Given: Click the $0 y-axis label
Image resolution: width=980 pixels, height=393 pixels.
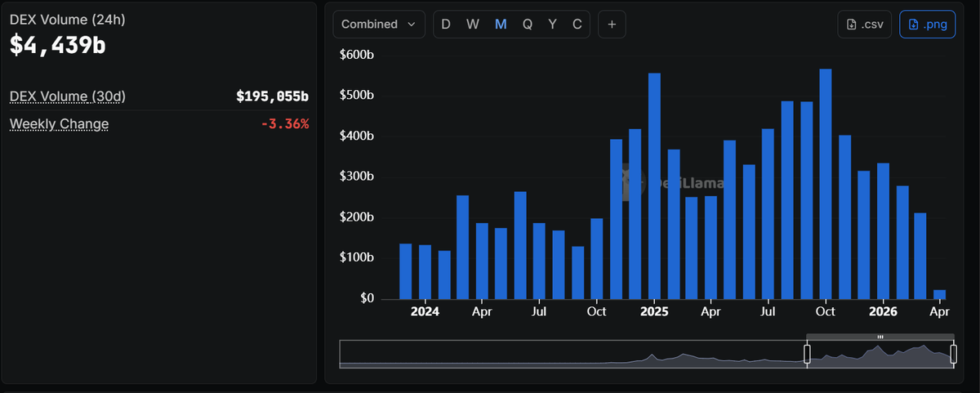Looking at the screenshot, I should [367, 299].
